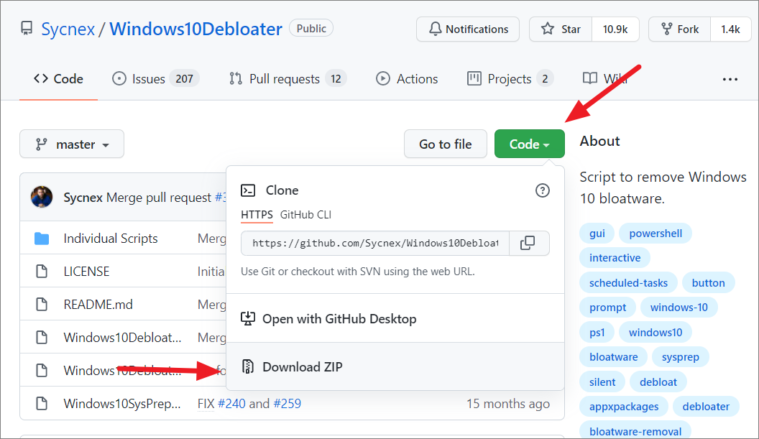Click the repository book icon beside Sycnex
This screenshot has width=759, height=439.
click(x=27, y=29)
